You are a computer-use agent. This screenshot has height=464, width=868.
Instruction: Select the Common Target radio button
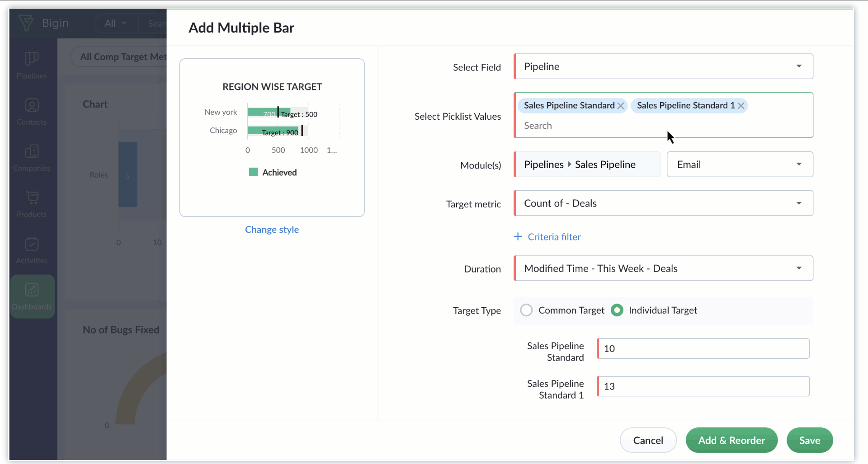click(526, 310)
